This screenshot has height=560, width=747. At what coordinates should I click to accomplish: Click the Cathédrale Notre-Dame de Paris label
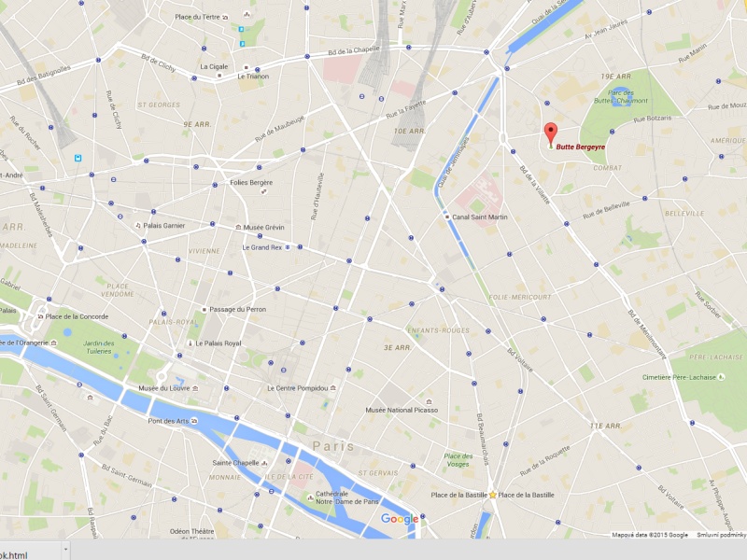346,497
